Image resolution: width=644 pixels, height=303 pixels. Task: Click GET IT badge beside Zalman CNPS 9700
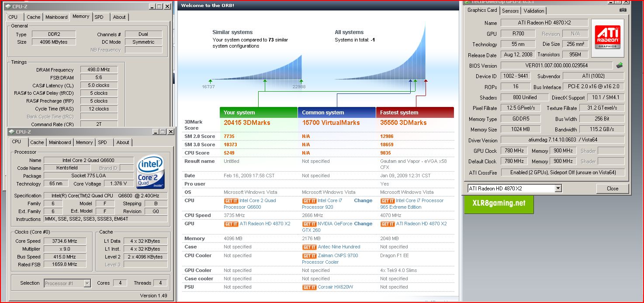point(309,256)
